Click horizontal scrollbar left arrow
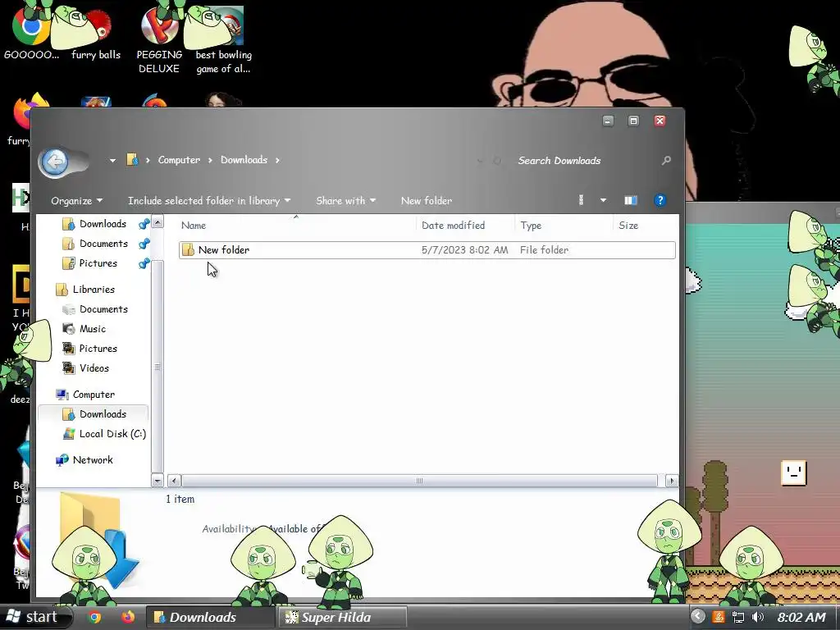This screenshot has width=840, height=630. coord(174,481)
